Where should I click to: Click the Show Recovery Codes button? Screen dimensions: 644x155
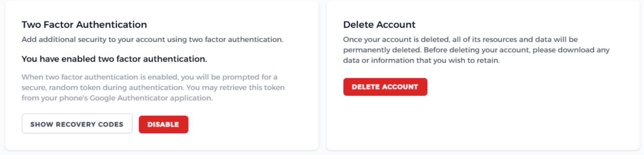pyautogui.click(x=77, y=124)
